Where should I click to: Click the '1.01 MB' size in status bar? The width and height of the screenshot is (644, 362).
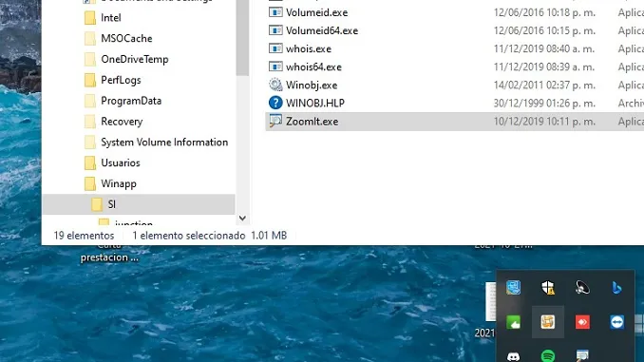tap(269, 236)
